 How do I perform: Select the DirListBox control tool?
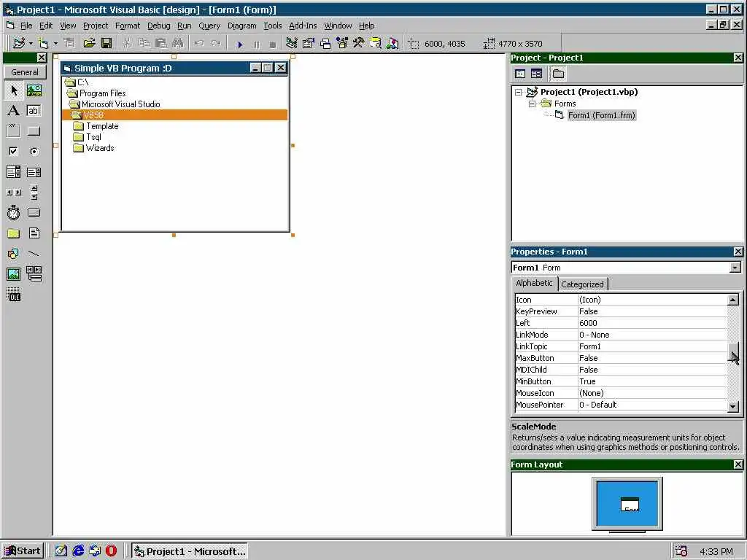point(14,233)
